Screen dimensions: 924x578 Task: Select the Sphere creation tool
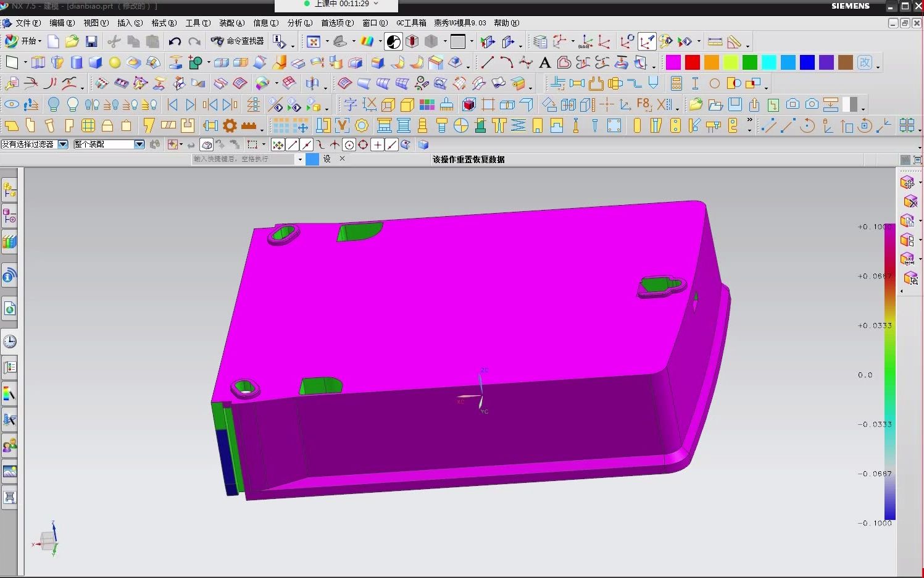pyautogui.click(x=114, y=62)
